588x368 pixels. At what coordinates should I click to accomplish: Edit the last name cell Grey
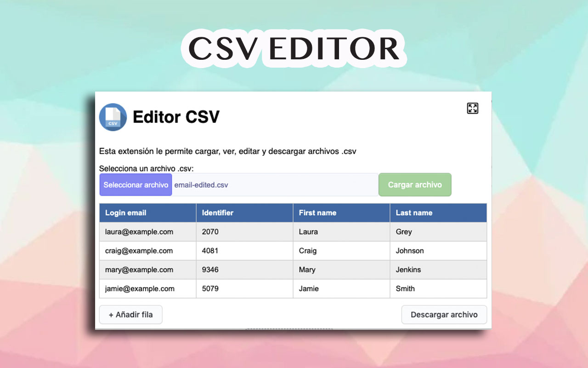(438, 232)
